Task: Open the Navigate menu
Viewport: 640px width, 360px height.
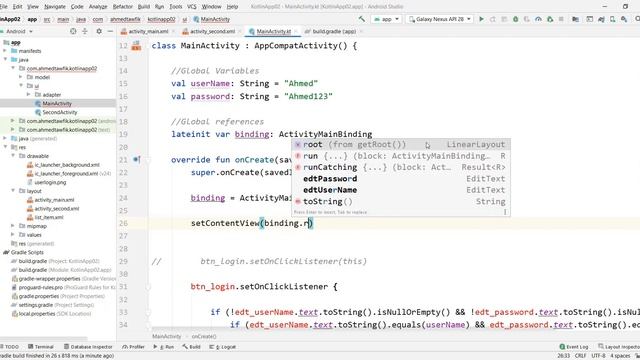Action: [55, 7]
